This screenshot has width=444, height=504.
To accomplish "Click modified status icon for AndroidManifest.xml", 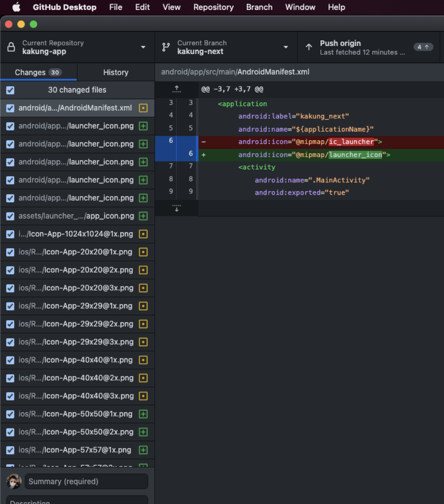I will pyautogui.click(x=143, y=108).
